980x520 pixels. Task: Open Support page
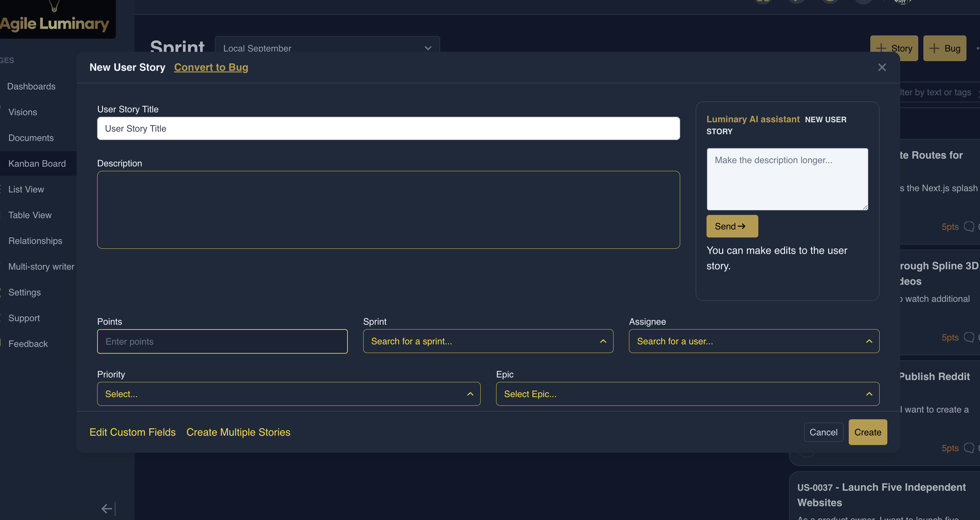pyautogui.click(x=24, y=318)
